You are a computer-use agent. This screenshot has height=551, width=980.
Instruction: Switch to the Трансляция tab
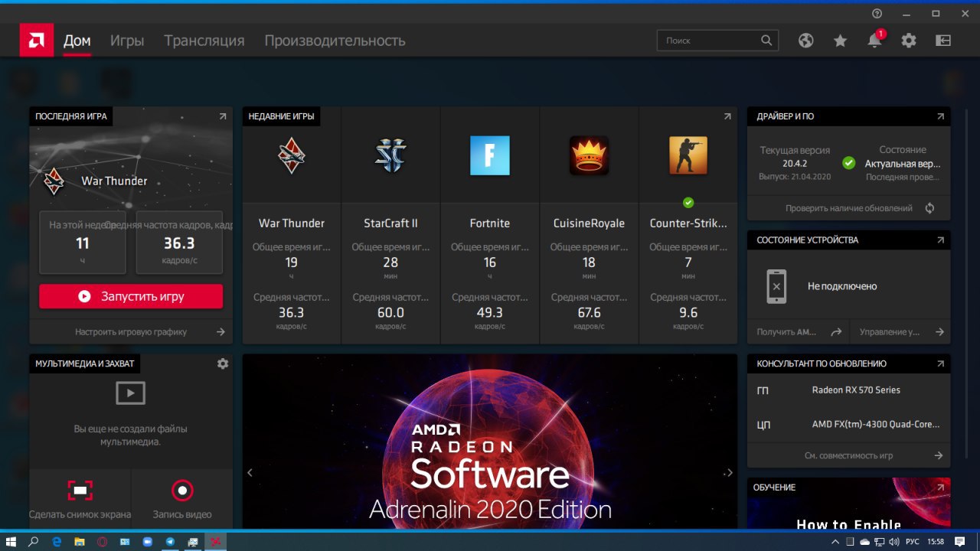[204, 41]
